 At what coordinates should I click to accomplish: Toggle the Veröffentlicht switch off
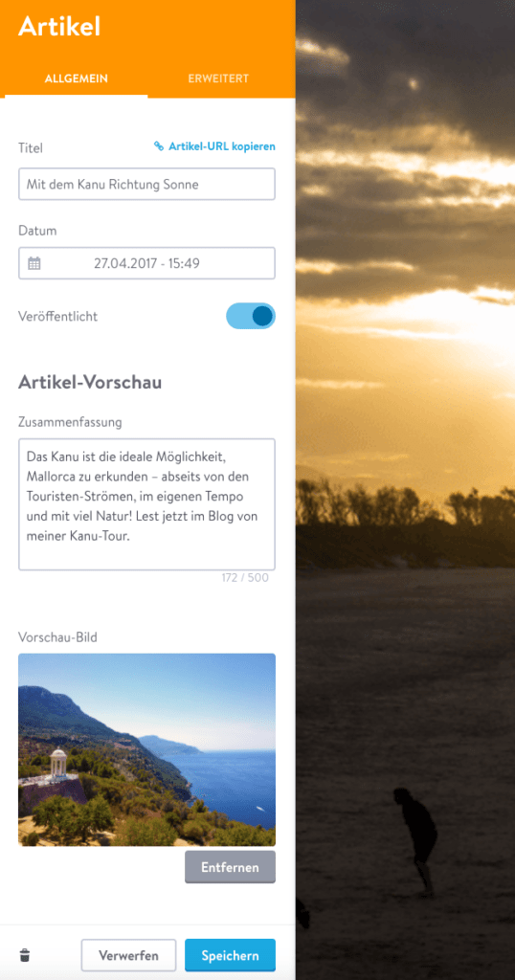click(251, 316)
